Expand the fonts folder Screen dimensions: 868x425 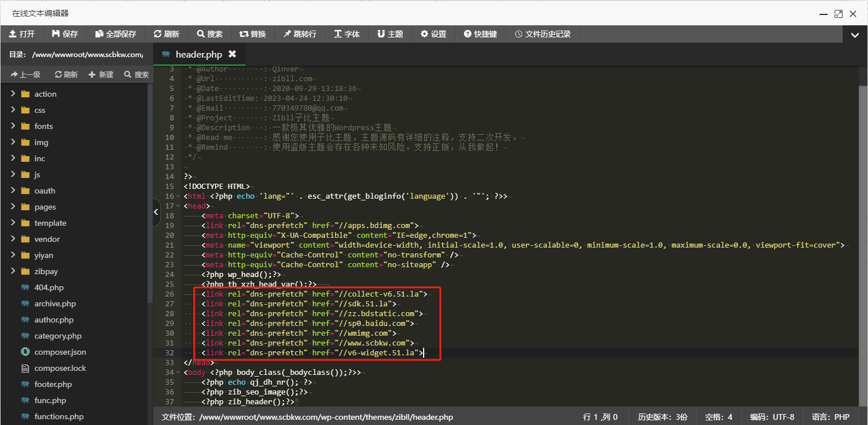13,126
